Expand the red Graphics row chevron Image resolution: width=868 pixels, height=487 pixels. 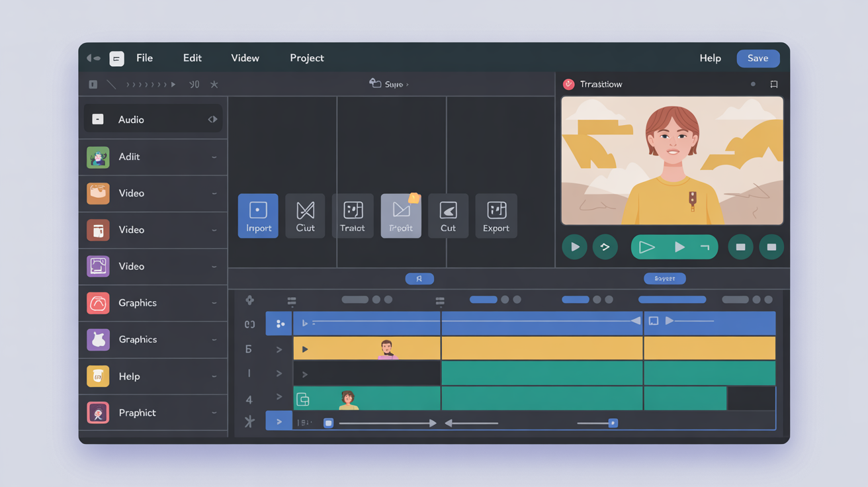(214, 303)
